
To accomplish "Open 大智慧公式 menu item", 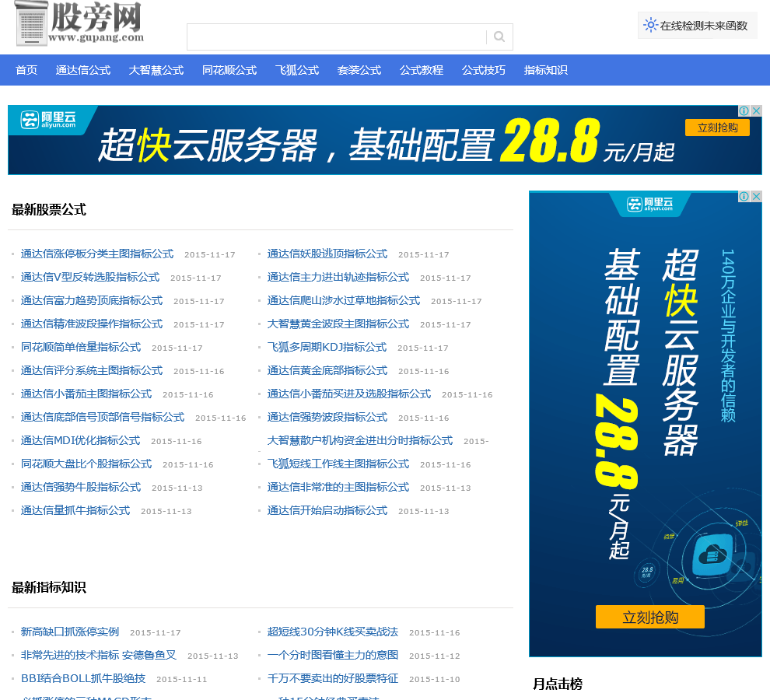I will pos(156,70).
